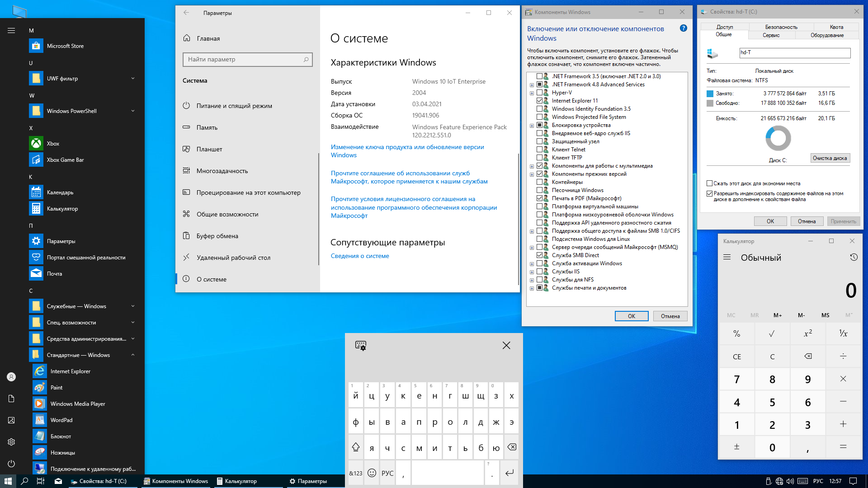Click Очистка диска button
The width and height of the screenshot is (868, 488).
830,158
